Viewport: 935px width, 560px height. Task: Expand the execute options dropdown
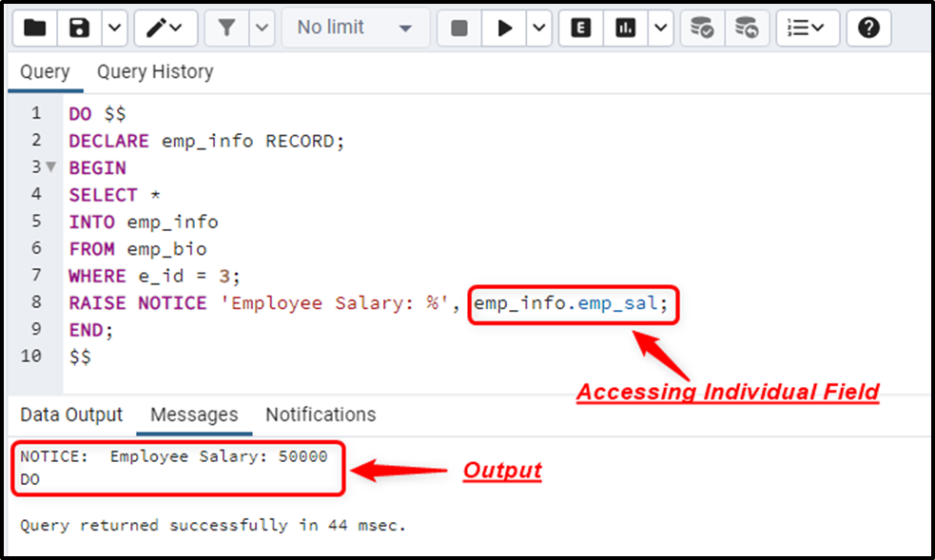pyautogui.click(x=539, y=28)
